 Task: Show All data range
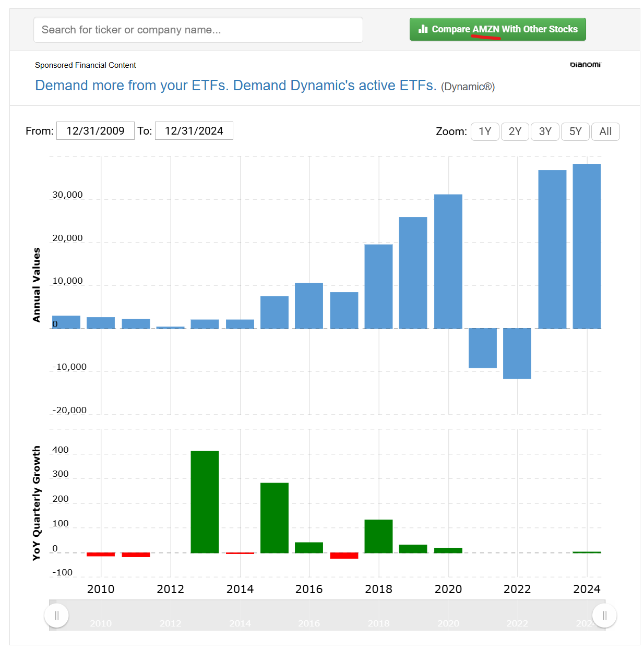pyautogui.click(x=605, y=131)
